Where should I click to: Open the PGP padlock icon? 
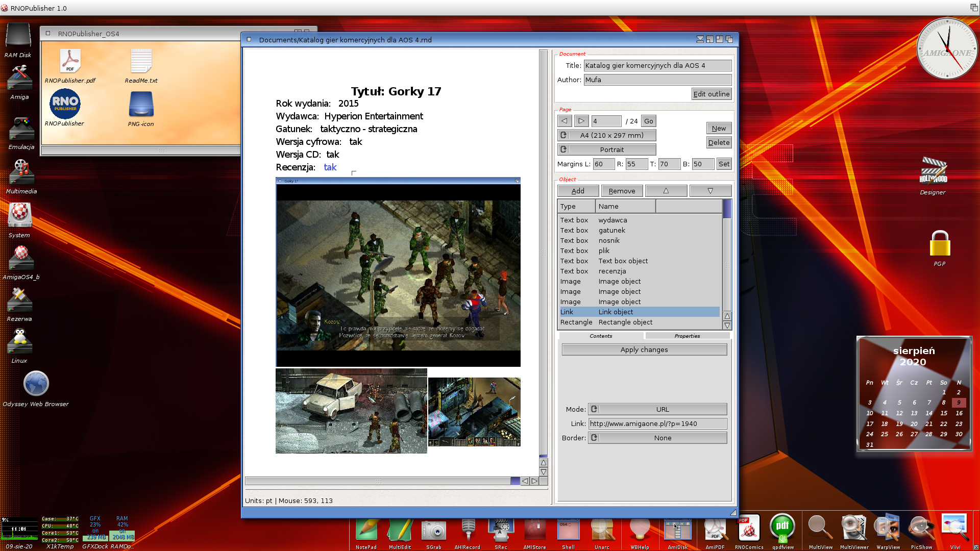tap(940, 243)
